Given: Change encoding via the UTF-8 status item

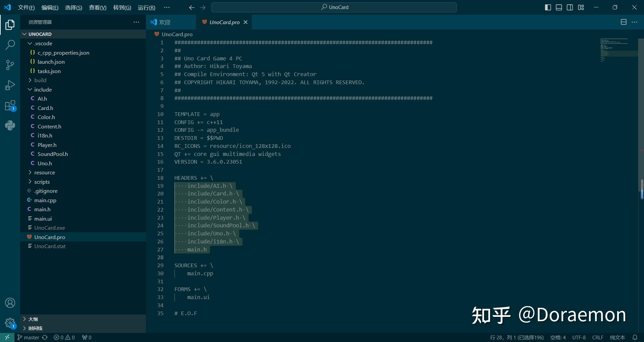Looking at the screenshot, I should pos(579,337).
